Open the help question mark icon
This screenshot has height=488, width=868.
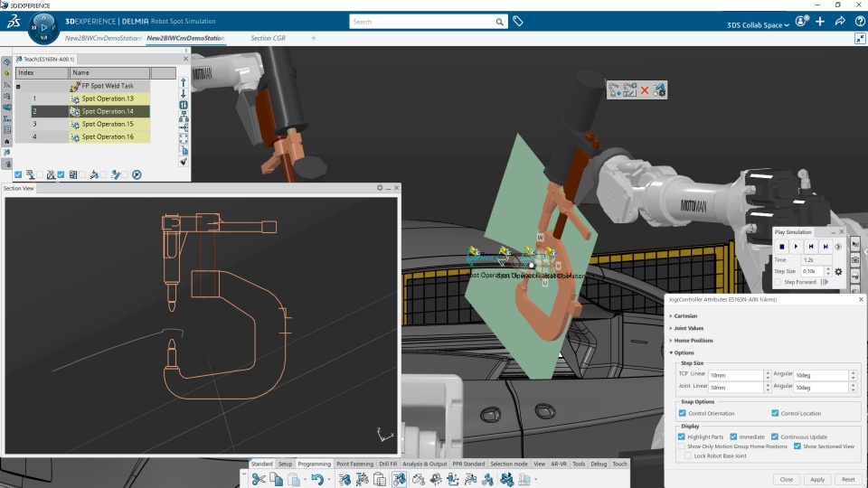(860, 22)
